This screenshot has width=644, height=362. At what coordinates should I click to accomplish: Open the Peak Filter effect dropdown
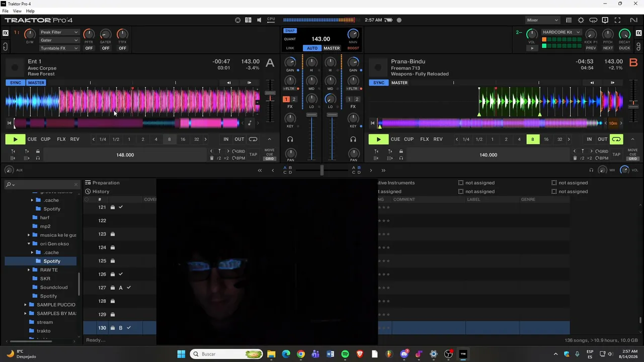coord(59,32)
